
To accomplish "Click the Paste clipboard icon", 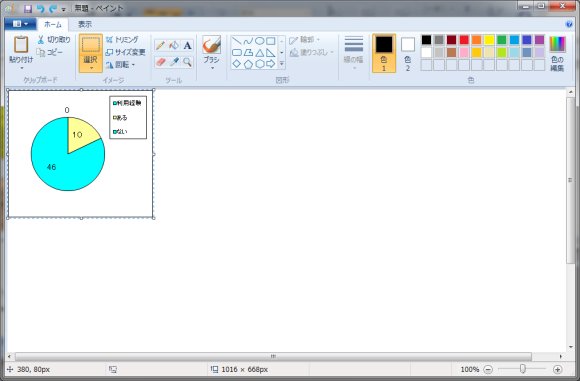I will tap(21, 44).
